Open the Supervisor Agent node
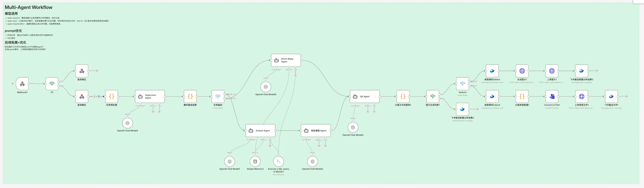This screenshot has width=644, height=188. point(150,96)
